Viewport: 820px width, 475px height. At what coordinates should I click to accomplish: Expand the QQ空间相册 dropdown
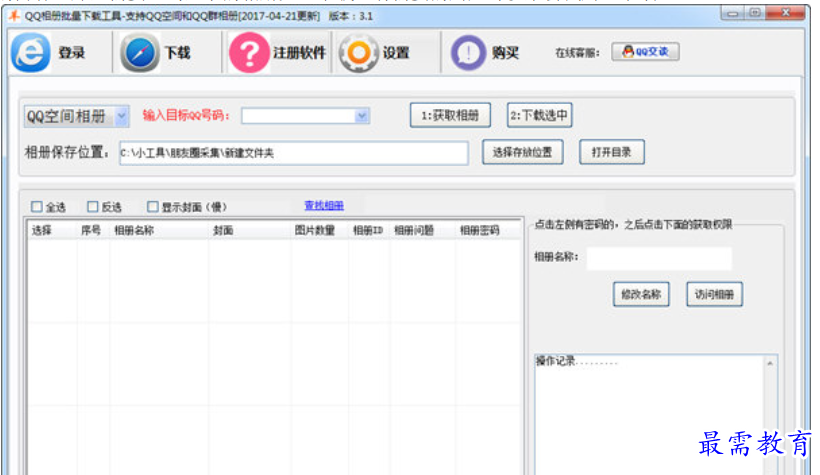121,116
